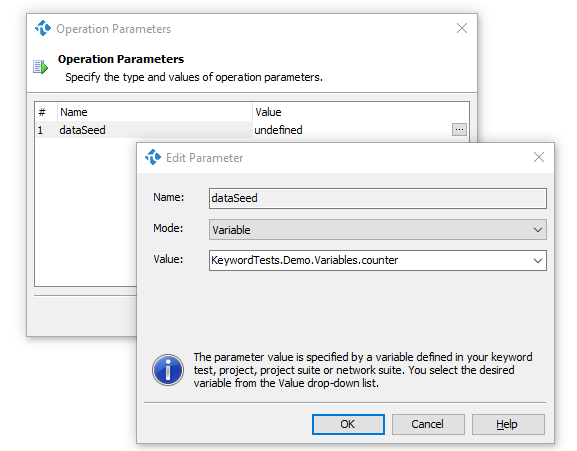The image size is (577, 451).
Task: Close the Operation Parameters window
Action: [462, 28]
